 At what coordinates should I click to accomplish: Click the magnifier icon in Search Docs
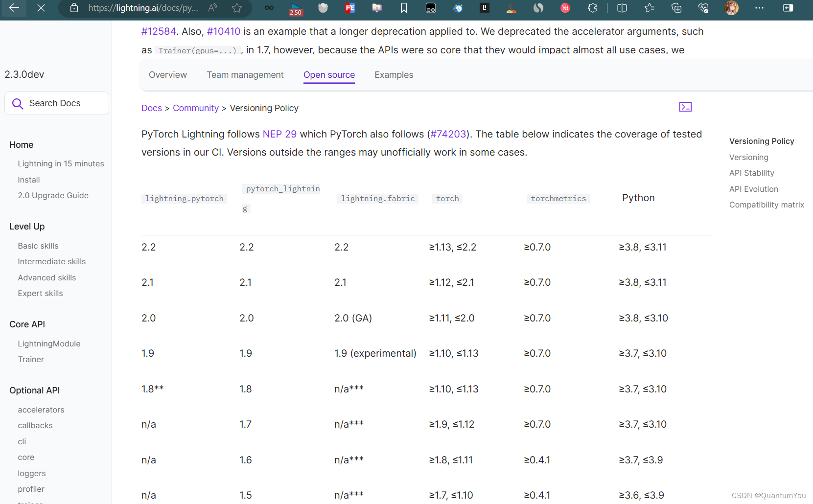(x=18, y=104)
